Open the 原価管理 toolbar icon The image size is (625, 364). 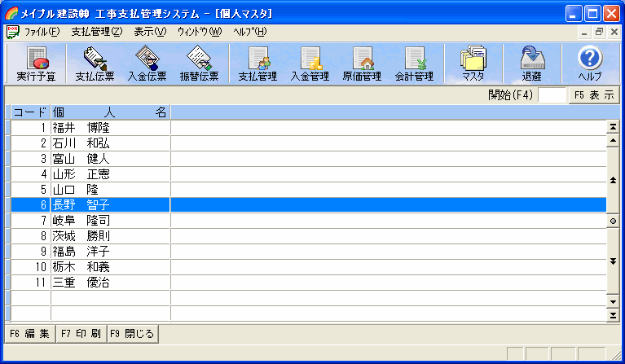click(362, 64)
